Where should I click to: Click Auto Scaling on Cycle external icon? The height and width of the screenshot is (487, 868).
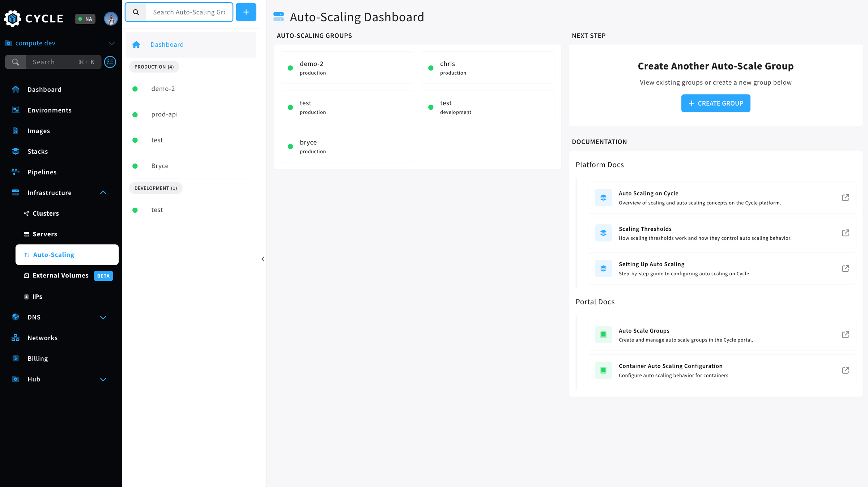(x=846, y=198)
